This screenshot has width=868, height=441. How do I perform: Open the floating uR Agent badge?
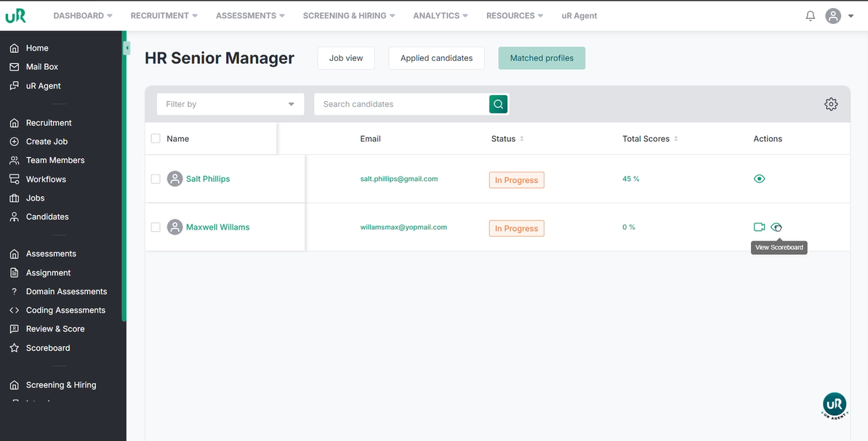click(x=835, y=405)
